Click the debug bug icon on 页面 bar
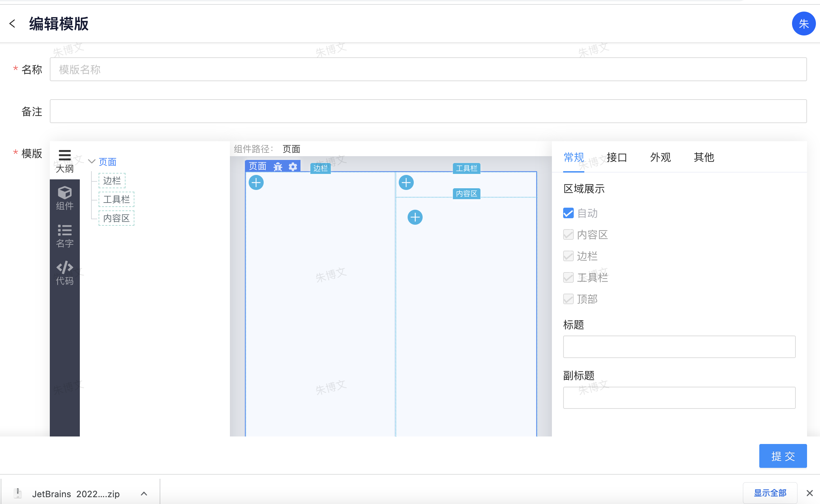 coord(278,166)
